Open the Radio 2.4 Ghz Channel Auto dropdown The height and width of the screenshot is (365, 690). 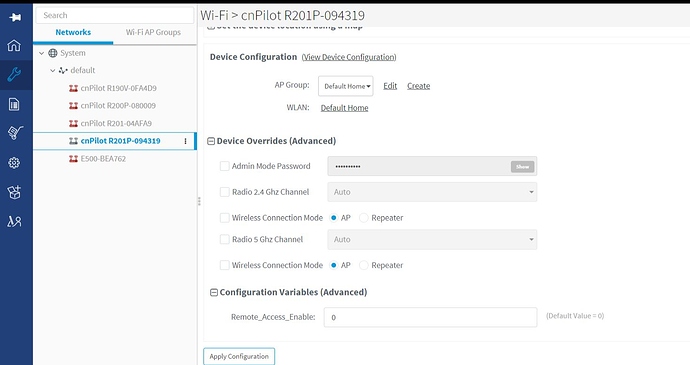pyautogui.click(x=432, y=192)
